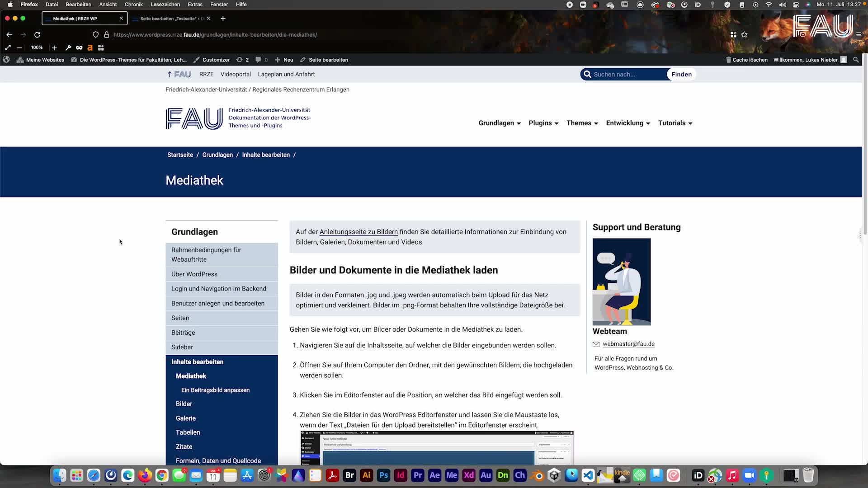The width and height of the screenshot is (868, 488).
Task: Expand the Tutorials dropdown
Action: click(675, 123)
